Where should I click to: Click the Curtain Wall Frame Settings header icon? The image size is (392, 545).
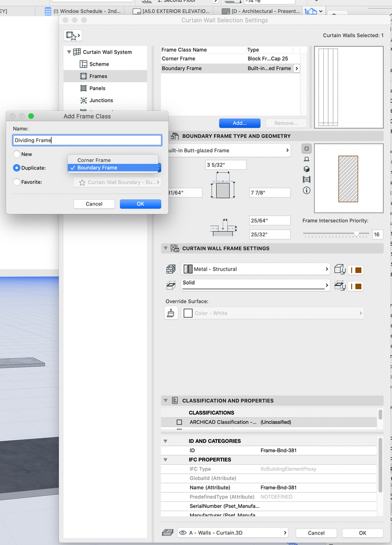(174, 248)
